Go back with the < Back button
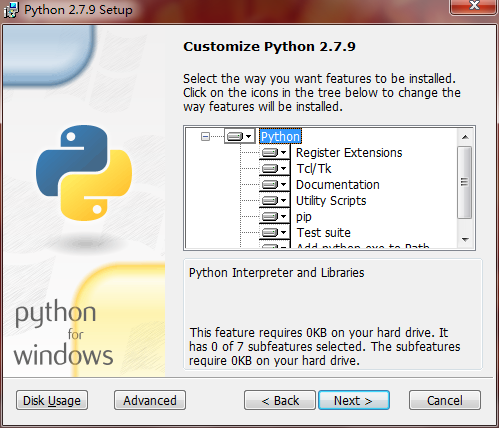Viewport: 499px width, 428px height. tap(280, 400)
